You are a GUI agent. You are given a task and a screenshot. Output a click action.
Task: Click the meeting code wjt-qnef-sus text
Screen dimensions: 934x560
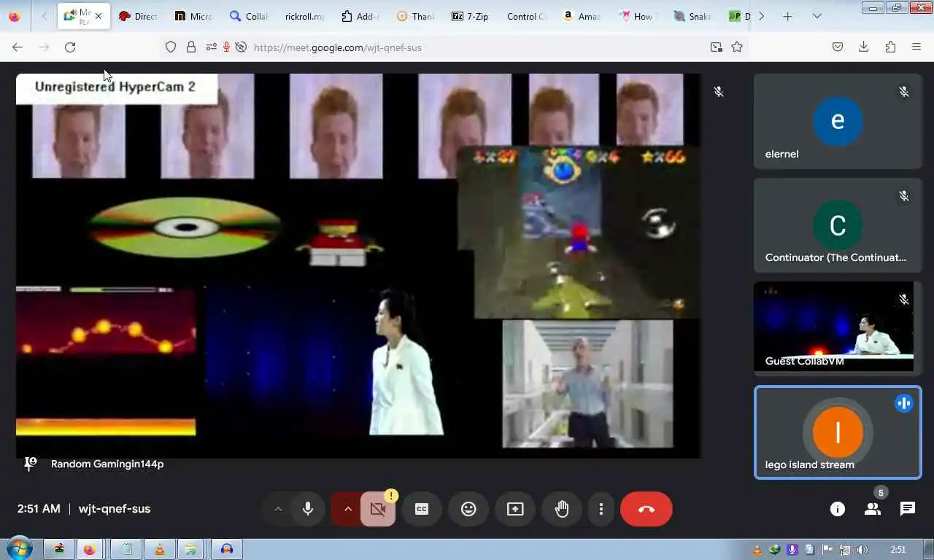click(x=115, y=509)
